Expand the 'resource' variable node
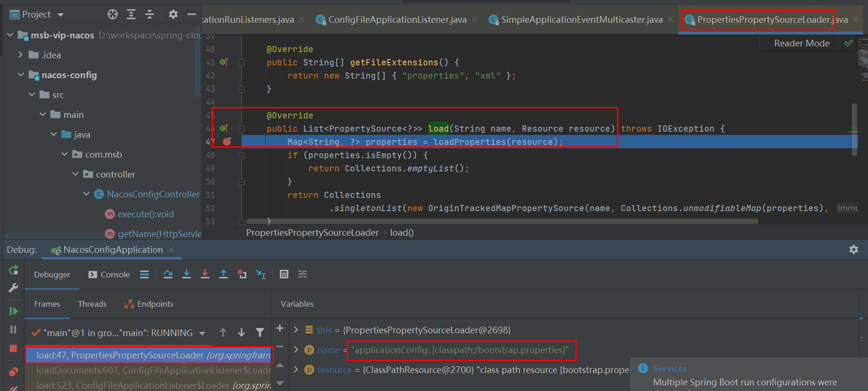Viewport: 868px width, 391px height. coord(296,369)
